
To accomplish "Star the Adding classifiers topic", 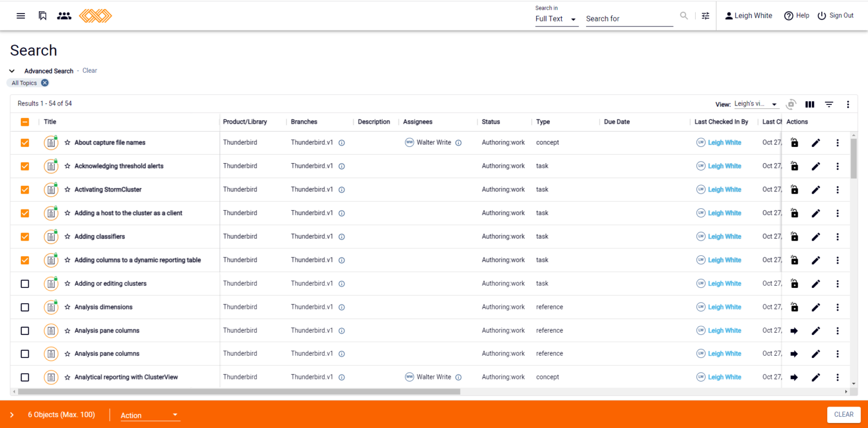I will [67, 237].
